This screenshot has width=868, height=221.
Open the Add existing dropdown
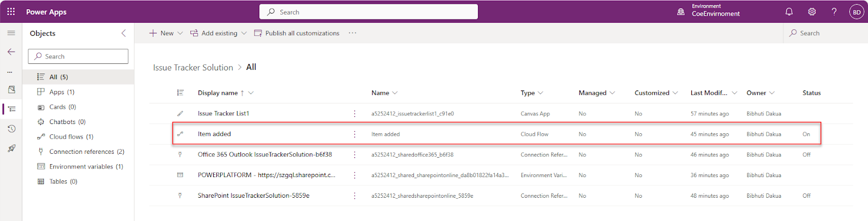pyautogui.click(x=219, y=33)
